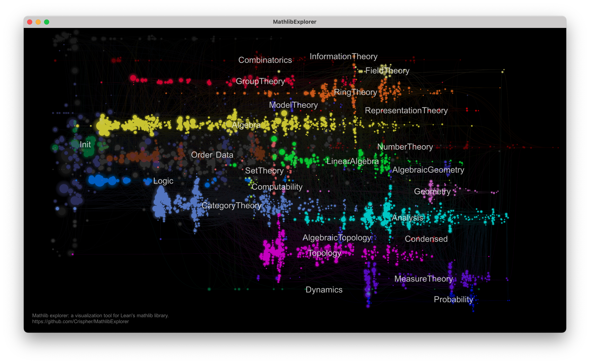
Task: Click the RingTheory label
Action: pos(355,92)
